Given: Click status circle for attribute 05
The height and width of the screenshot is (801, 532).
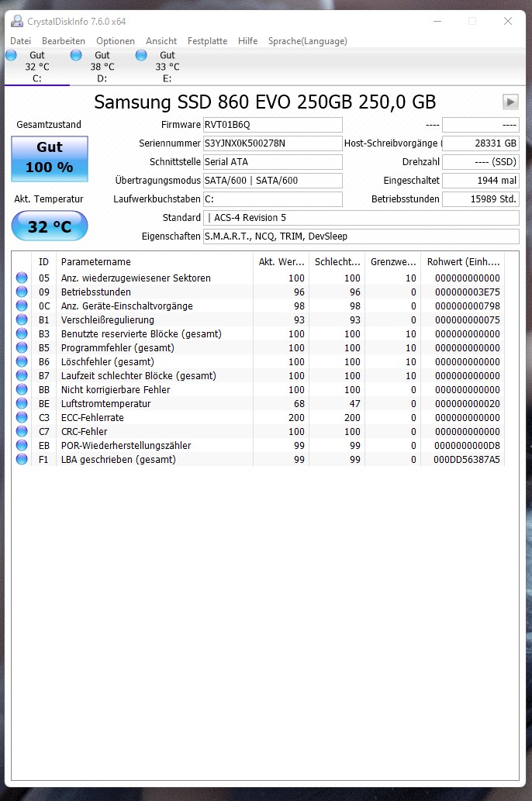Looking at the screenshot, I should coord(22,278).
